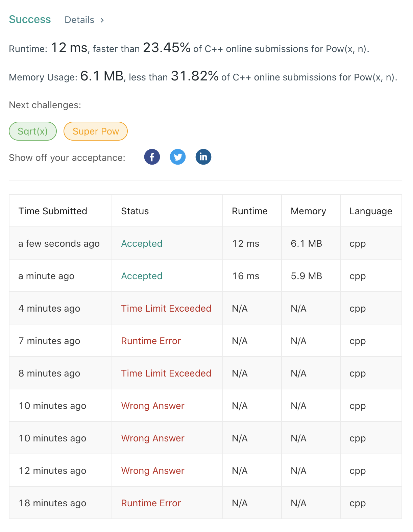Image resolution: width=413 pixels, height=532 pixels.
Task: Click the Success status label
Action: pyautogui.click(x=30, y=19)
